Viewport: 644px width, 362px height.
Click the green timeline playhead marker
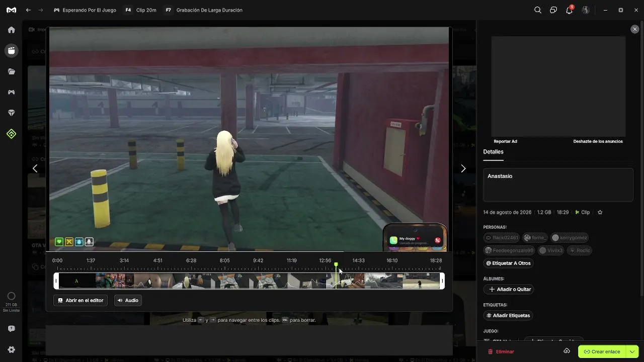click(x=336, y=265)
